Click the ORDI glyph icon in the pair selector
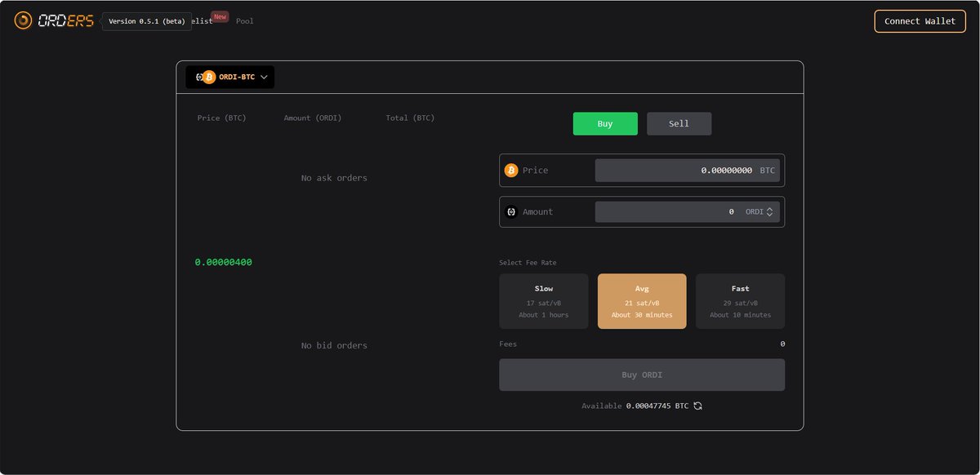This screenshot has height=475, width=980. [x=198, y=77]
